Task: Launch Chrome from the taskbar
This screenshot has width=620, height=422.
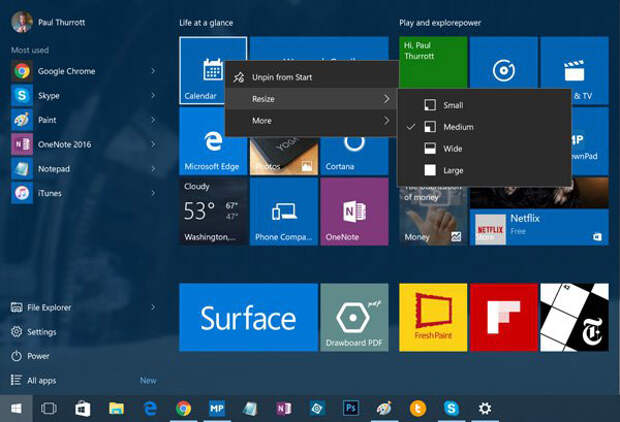Action: coord(183,409)
